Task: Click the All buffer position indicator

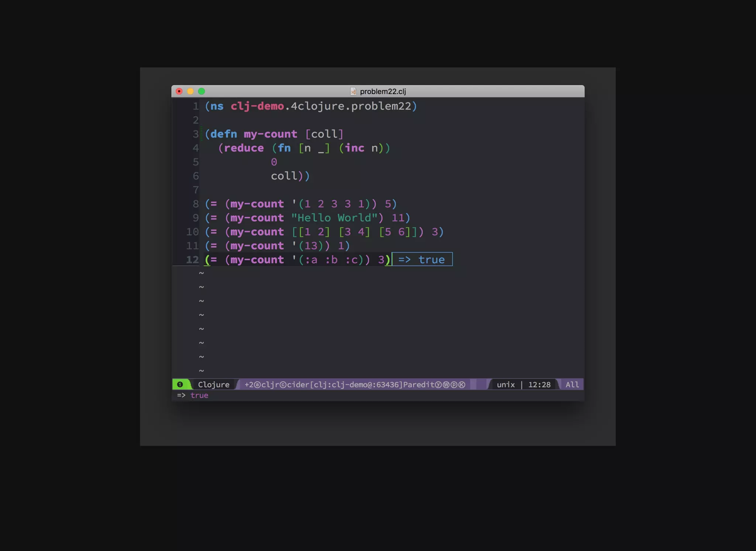Action: [572, 385]
